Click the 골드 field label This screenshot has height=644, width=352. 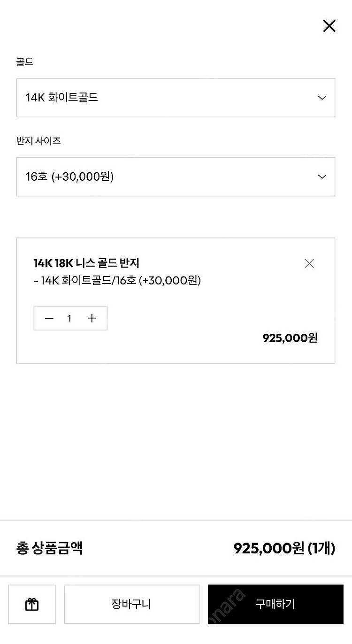[x=25, y=62]
